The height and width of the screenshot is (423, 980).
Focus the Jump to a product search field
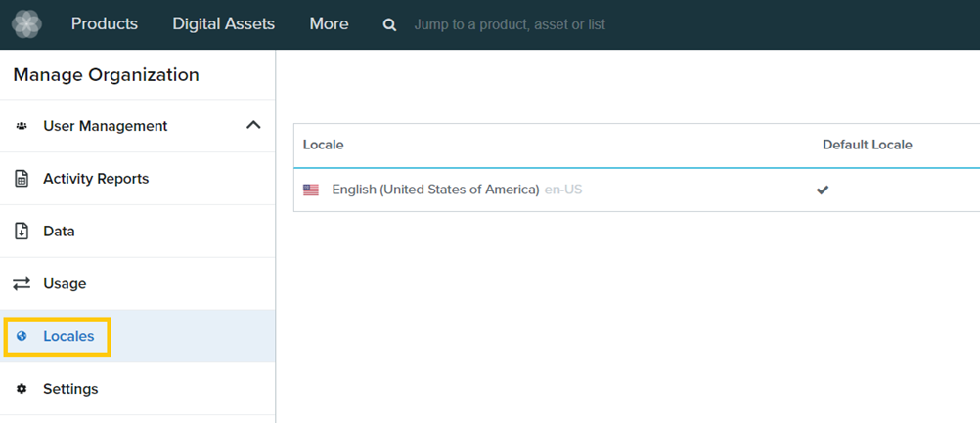click(510, 25)
